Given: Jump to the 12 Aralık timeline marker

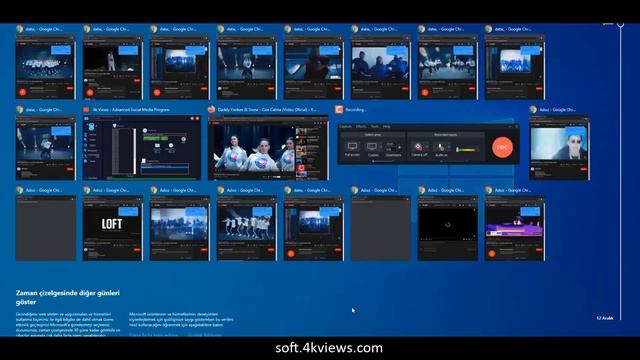Looking at the screenshot, I should pos(605,318).
